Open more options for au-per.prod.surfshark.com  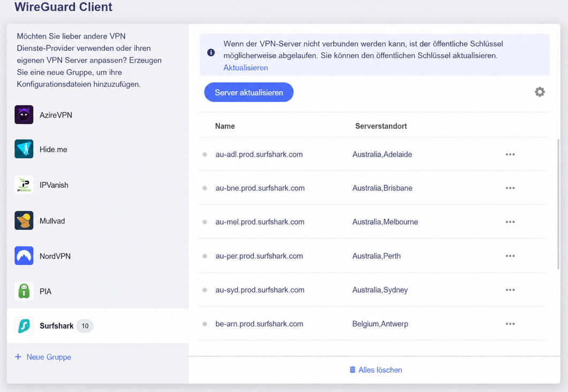[x=510, y=256]
